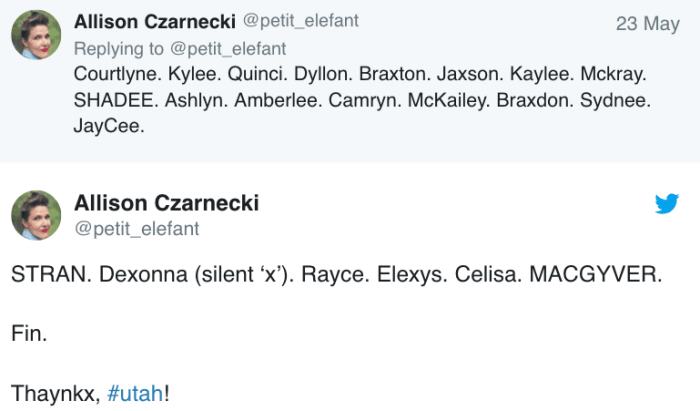Open the 23 May timestamp
This screenshot has height=411, width=700.
coord(647,24)
